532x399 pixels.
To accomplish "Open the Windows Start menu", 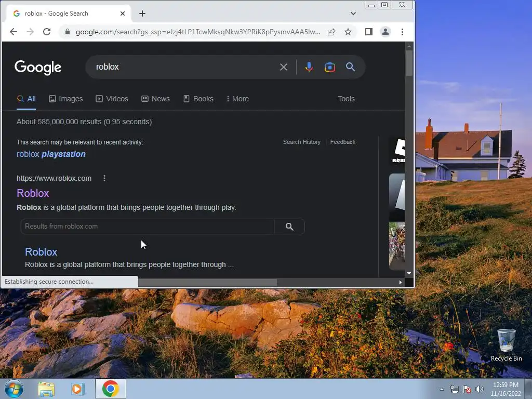I will (x=14, y=389).
